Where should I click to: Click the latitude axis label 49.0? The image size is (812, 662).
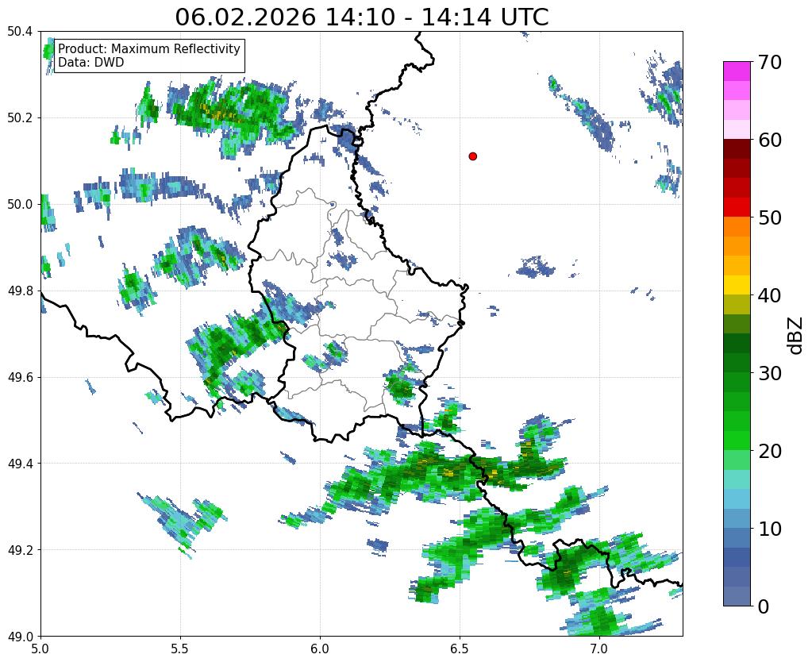click(20, 637)
